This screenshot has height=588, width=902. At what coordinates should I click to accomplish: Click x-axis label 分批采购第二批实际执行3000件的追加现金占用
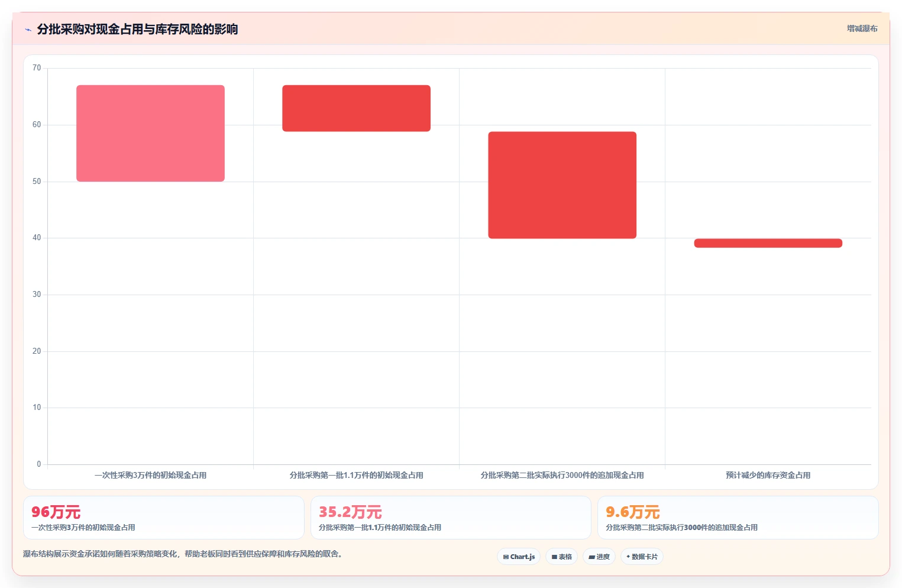click(562, 475)
